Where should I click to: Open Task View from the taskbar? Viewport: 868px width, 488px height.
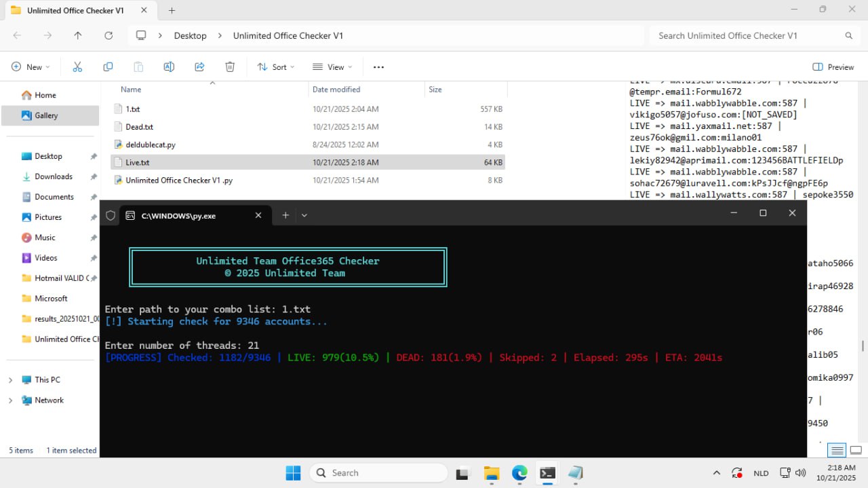pos(463,473)
